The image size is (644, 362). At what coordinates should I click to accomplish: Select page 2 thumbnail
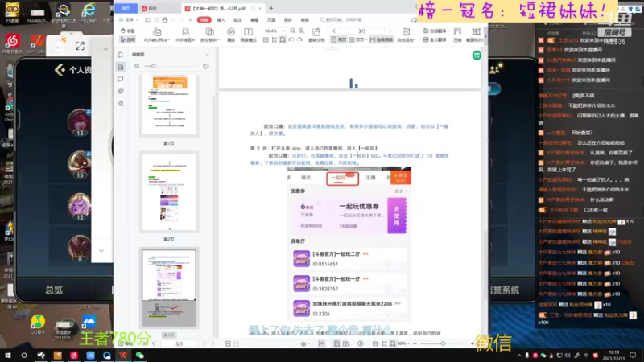pyautogui.click(x=169, y=191)
